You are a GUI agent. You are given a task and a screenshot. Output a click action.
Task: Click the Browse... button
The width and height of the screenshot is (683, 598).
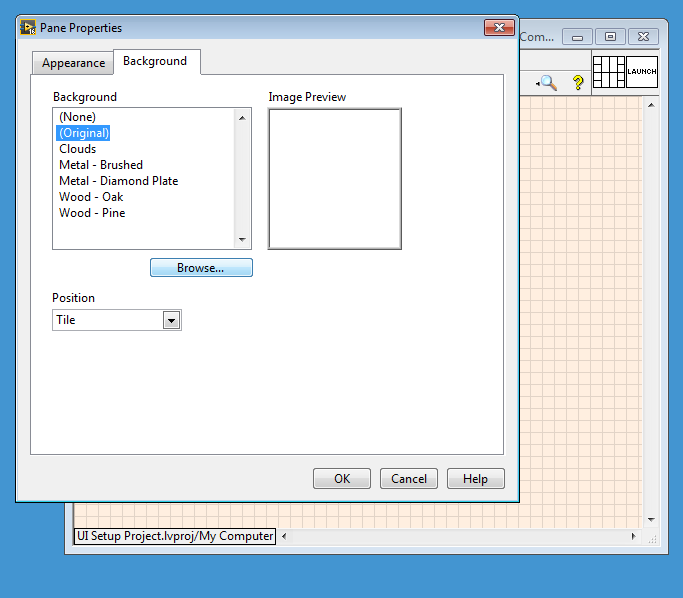(201, 268)
